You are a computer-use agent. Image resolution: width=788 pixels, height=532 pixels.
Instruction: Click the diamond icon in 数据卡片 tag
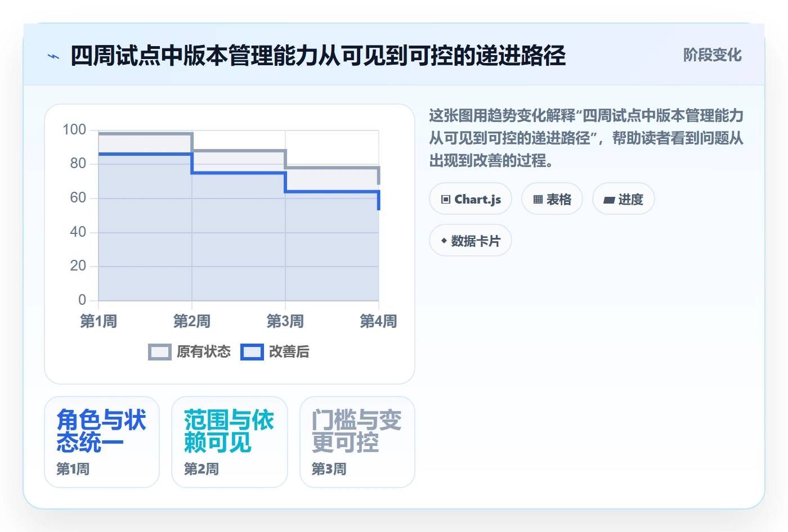444,241
